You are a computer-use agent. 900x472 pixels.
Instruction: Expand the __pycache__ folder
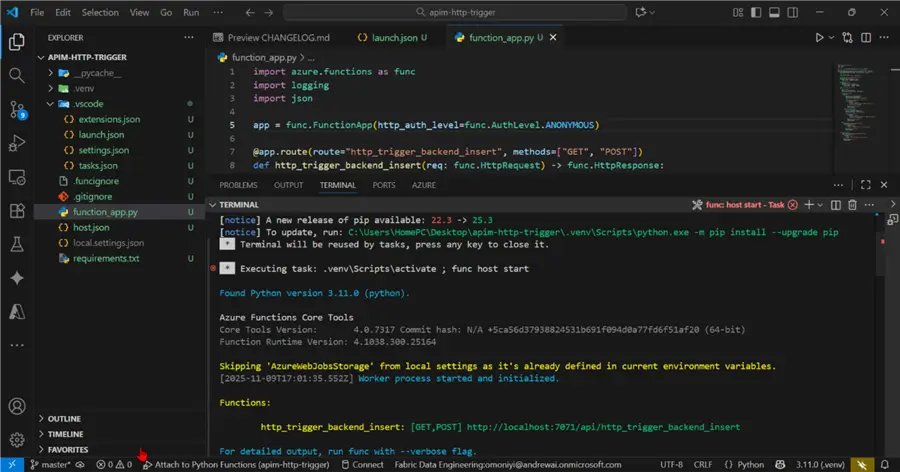[51, 73]
